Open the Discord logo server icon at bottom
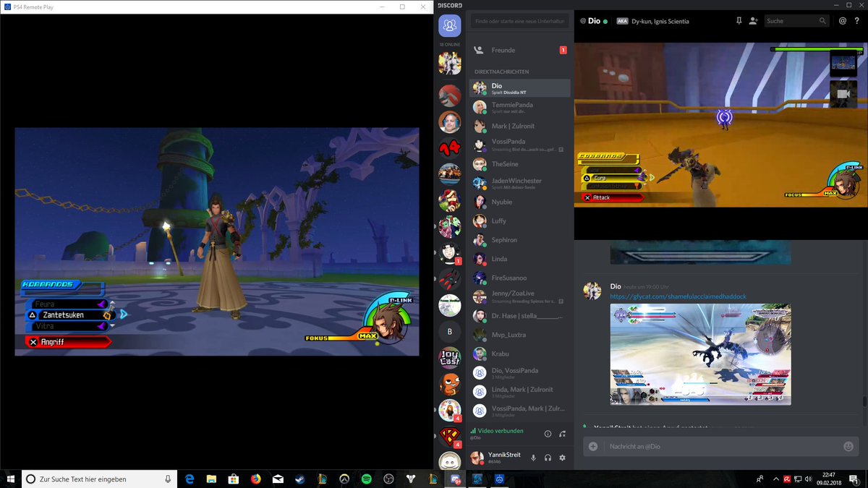Screen dimensions: 868x488 [x=449, y=460]
